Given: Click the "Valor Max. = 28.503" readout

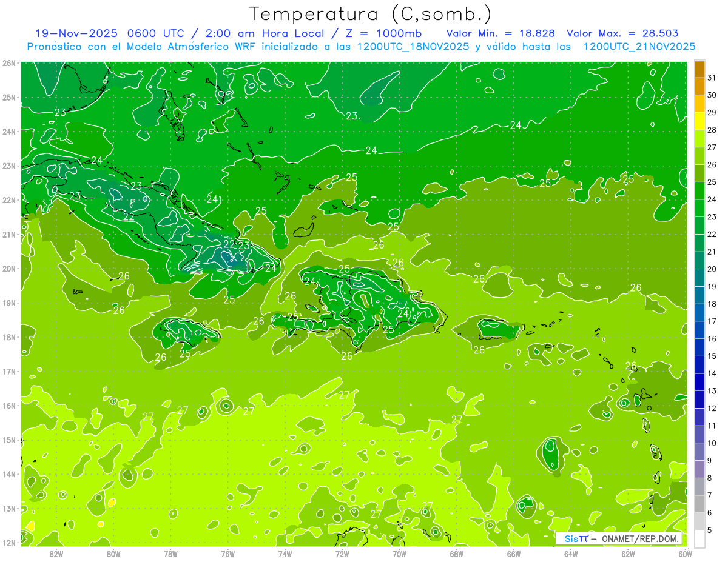Looking at the screenshot, I should [x=622, y=33].
